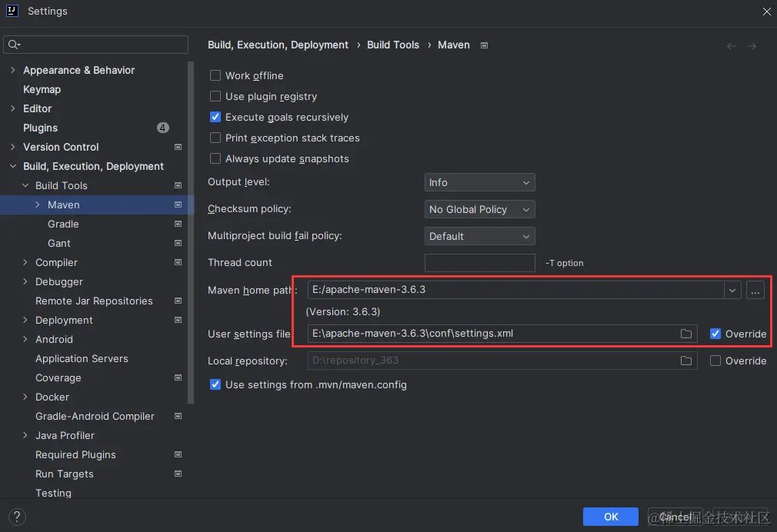Browse folder for Local repository
The height and width of the screenshot is (532, 777).
pyautogui.click(x=685, y=361)
